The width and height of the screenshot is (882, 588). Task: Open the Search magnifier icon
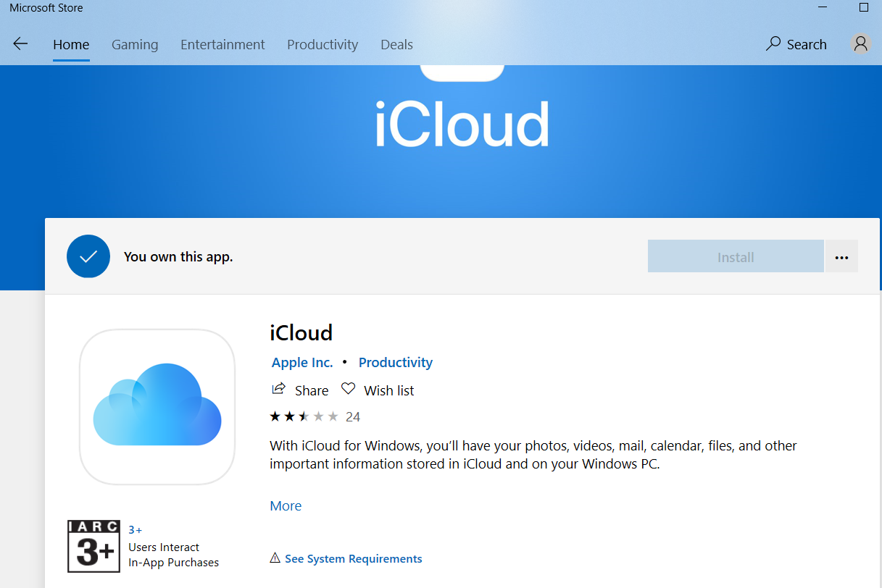point(773,43)
